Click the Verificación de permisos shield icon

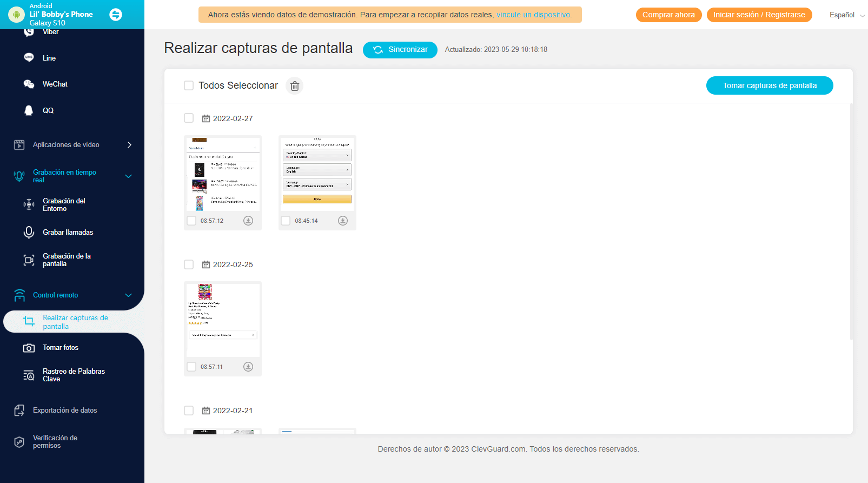click(19, 442)
